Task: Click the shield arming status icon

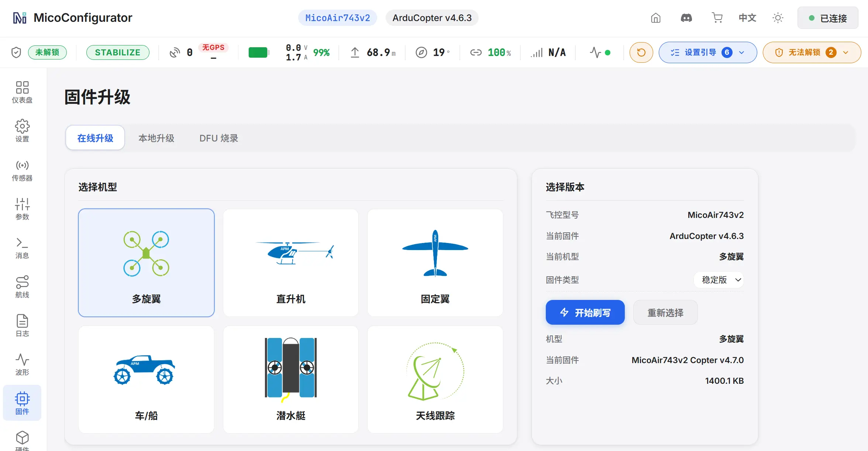Action: coord(16,52)
